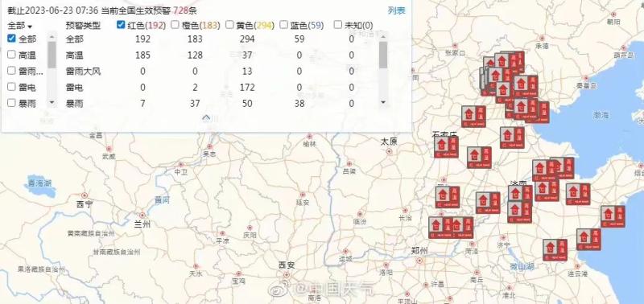The height and width of the screenshot is (304, 644).
Task: Open the heat icon immediately east of 济南's stacked pair
Action: (547, 191)
